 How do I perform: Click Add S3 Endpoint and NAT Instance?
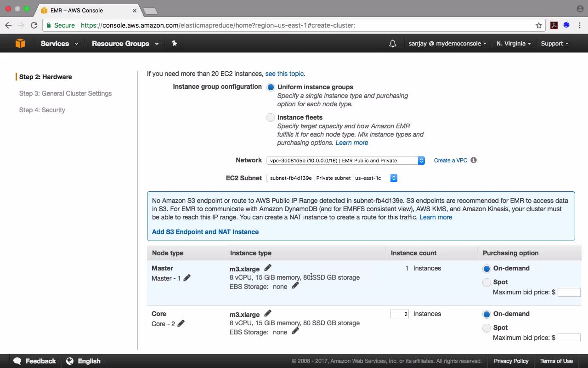click(x=205, y=232)
